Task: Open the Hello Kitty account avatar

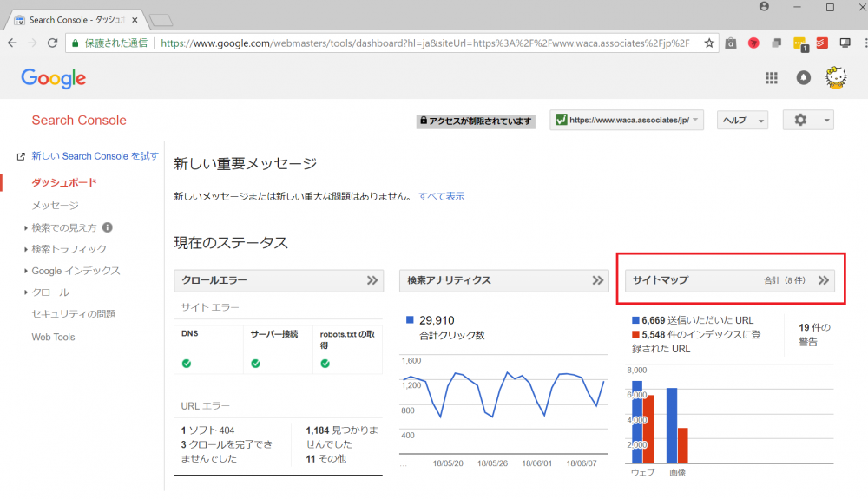Action: pyautogui.click(x=835, y=78)
